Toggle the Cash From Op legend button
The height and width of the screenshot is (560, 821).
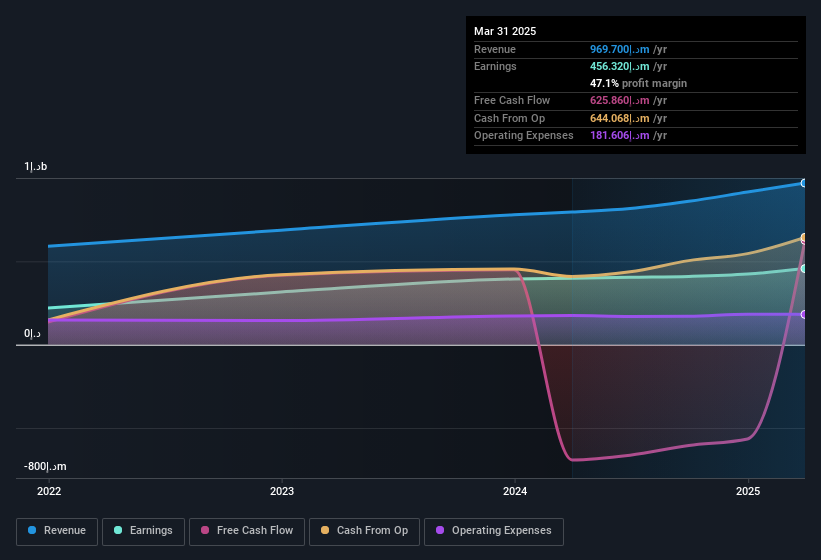pyautogui.click(x=364, y=531)
